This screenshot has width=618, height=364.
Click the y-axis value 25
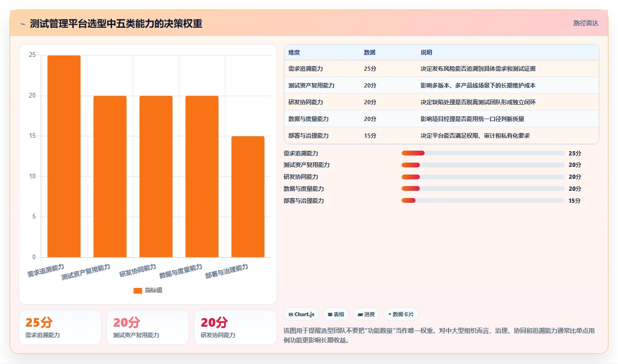coord(32,55)
